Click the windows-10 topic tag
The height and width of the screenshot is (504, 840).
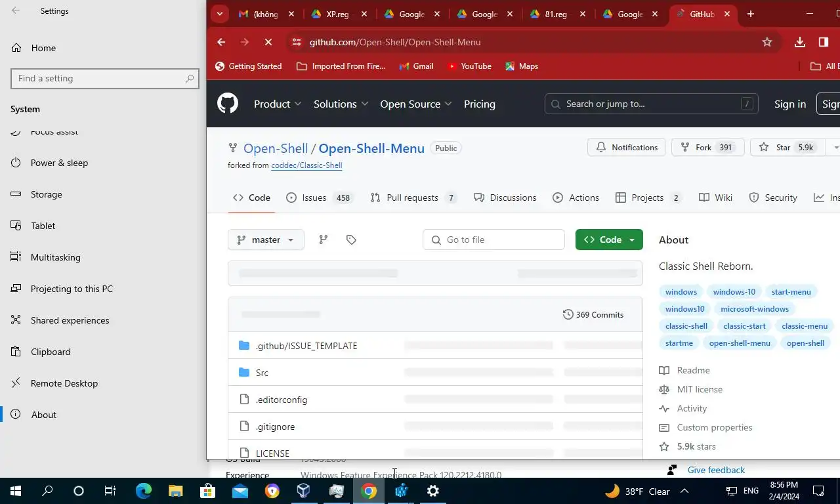[734, 292]
